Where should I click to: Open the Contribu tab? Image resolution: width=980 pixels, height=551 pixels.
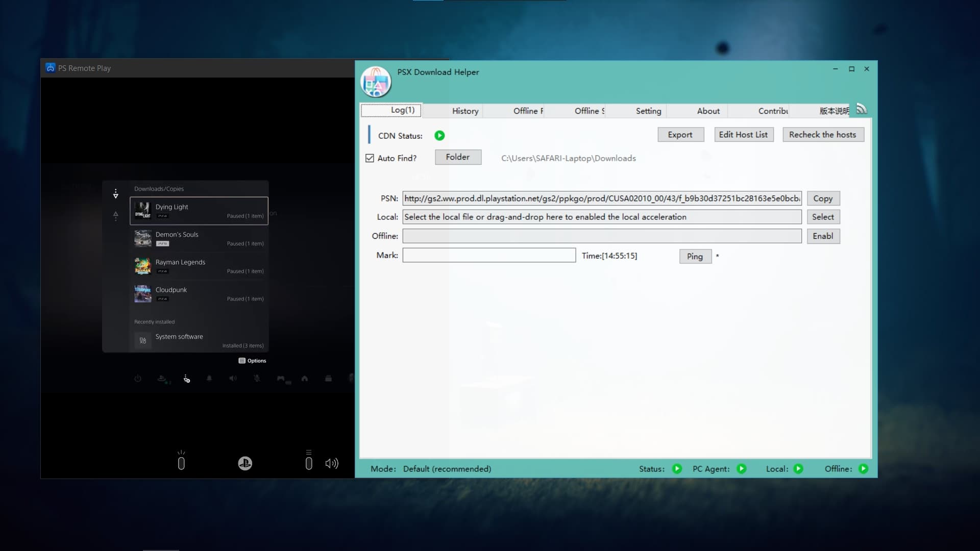coord(759,111)
